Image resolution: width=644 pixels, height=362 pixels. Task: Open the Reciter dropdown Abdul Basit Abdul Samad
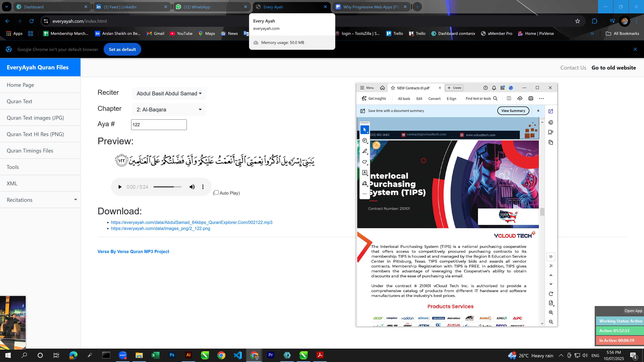coord(169,94)
